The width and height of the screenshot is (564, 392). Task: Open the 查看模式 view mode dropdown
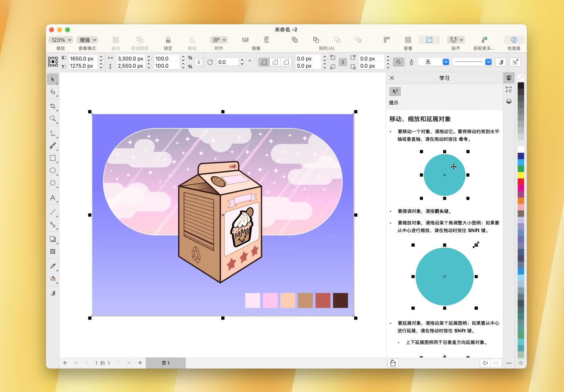point(87,40)
